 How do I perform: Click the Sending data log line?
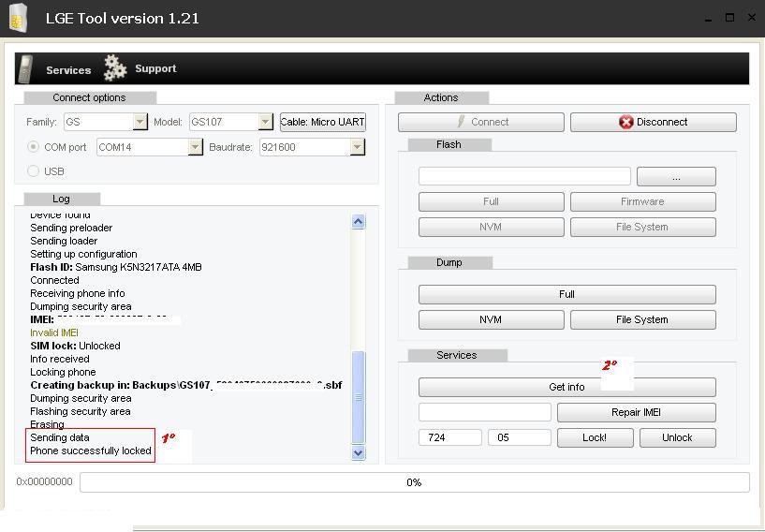point(60,437)
